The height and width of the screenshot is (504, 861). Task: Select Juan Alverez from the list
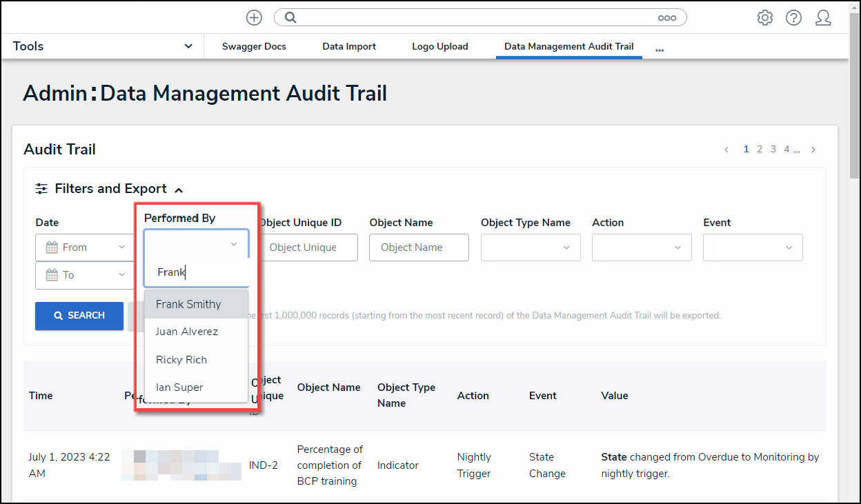196,332
